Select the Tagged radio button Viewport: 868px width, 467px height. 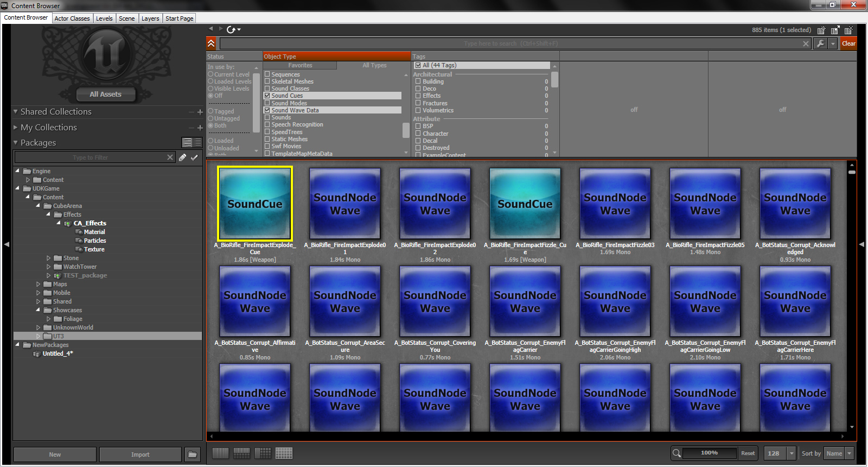point(211,111)
